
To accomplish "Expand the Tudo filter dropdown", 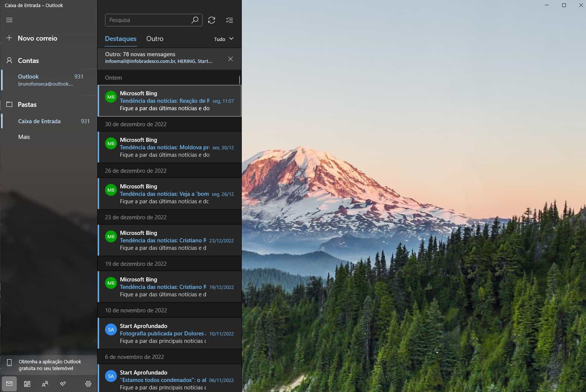I will pos(224,39).
